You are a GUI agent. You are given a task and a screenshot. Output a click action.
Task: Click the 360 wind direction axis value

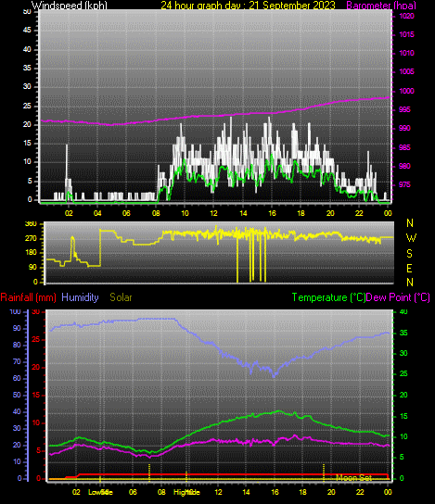pyautogui.click(x=31, y=224)
